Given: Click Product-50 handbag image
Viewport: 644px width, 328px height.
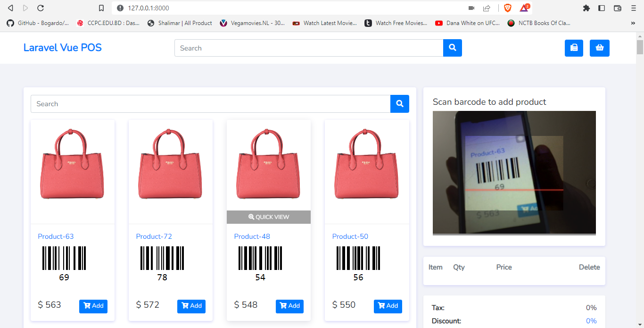Looking at the screenshot, I should pyautogui.click(x=367, y=164).
